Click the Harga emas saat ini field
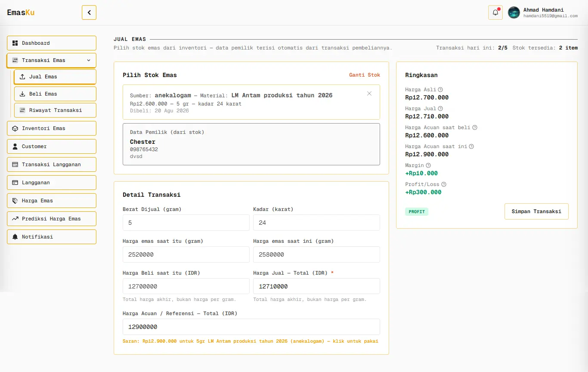The height and width of the screenshot is (372, 588). (316, 254)
